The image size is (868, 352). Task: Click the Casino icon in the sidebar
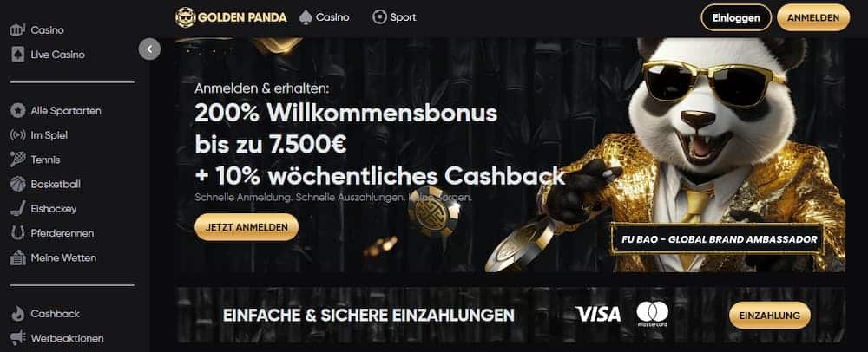tap(17, 30)
